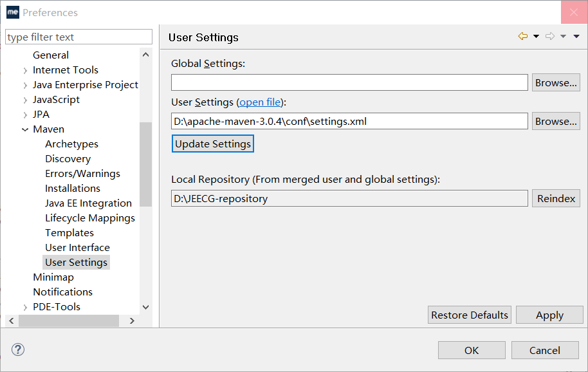The height and width of the screenshot is (372, 588).
Task: Select the JPA preferences entry
Action: click(41, 115)
